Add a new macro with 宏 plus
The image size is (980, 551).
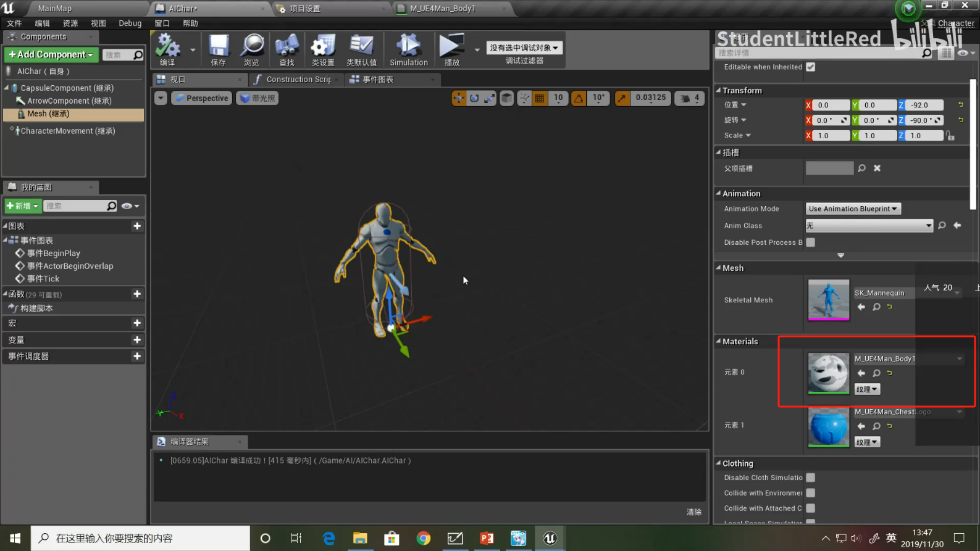(x=137, y=323)
